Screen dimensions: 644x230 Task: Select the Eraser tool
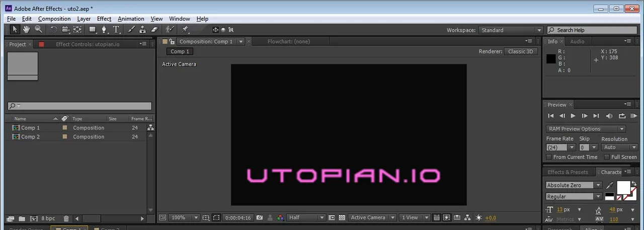click(x=154, y=30)
